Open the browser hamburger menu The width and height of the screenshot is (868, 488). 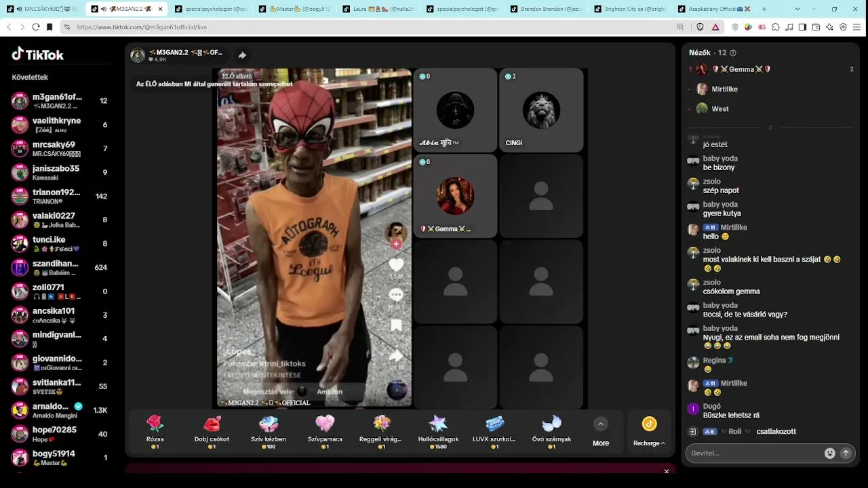click(857, 27)
